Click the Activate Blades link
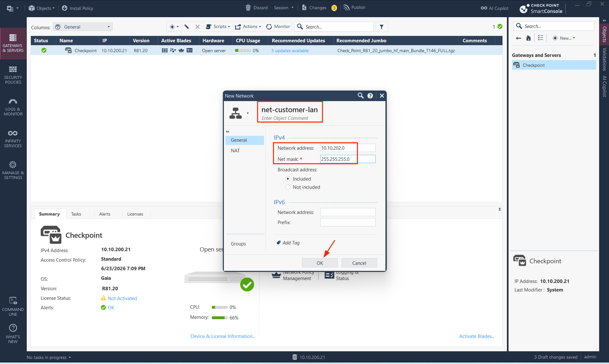The height and width of the screenshot is (364, 609). click(x=477, y=336)
